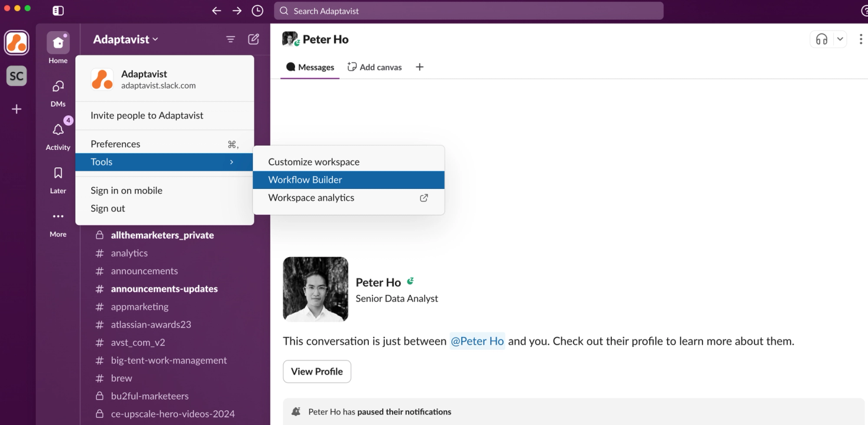
Task: Open Workspace analytics
Action: tap(348, 198)
